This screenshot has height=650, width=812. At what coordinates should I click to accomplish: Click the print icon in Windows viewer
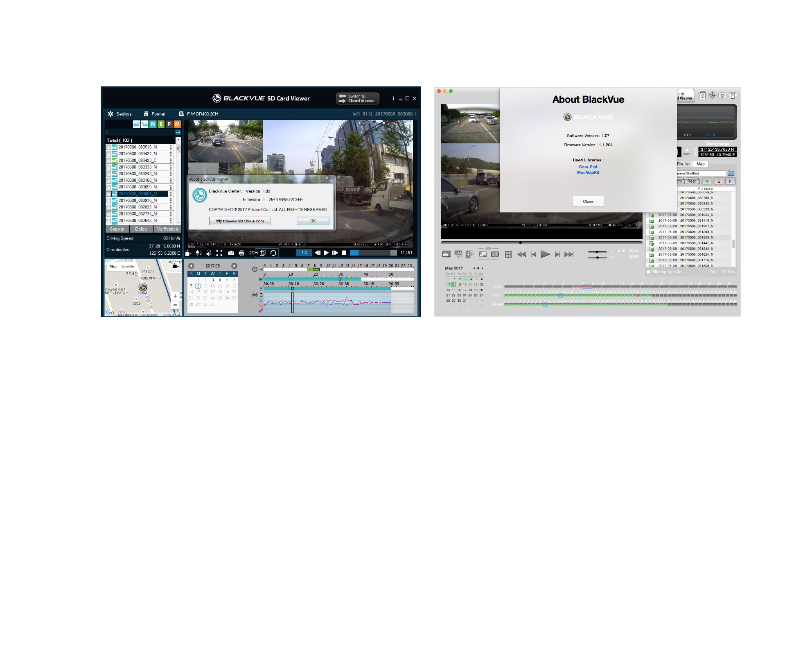241,253
